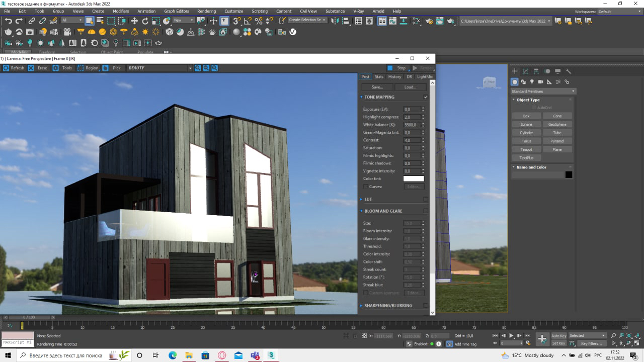Viewport: 644px width, 362px height.
Task: Switch to the LightMix tab
Action: click(425, 77)
